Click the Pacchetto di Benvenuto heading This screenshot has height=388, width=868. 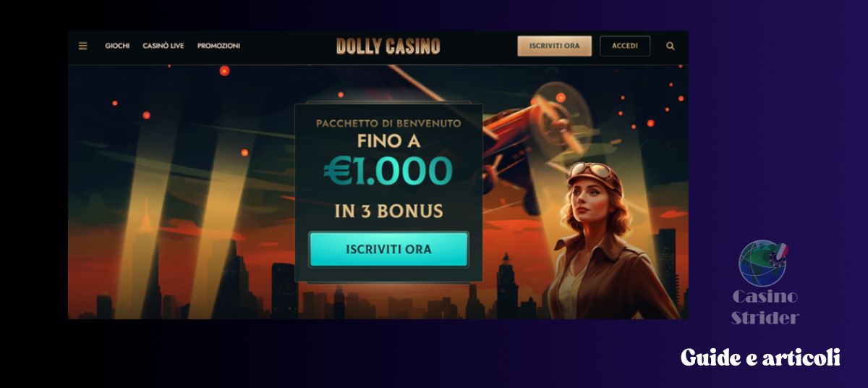pyautogui.click(x=388, y=124)
